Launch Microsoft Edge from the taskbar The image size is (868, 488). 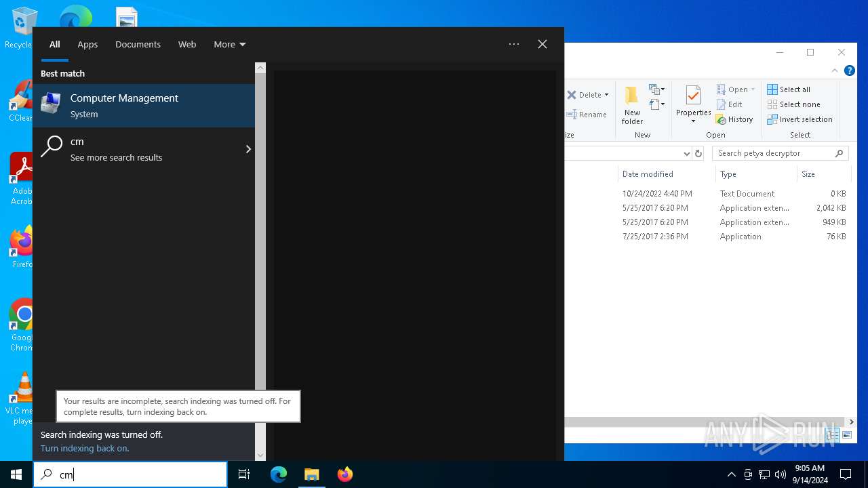(x=279, y=474)
